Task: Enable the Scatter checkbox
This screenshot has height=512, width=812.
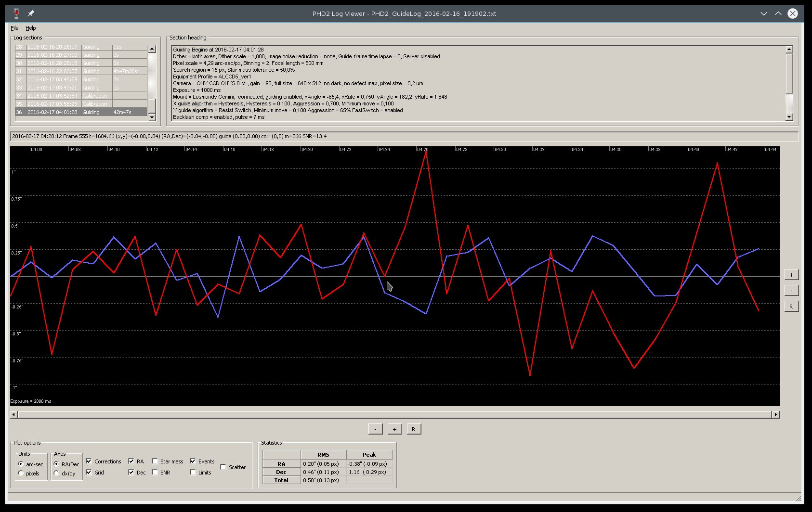Action: (x=223, y=467)
